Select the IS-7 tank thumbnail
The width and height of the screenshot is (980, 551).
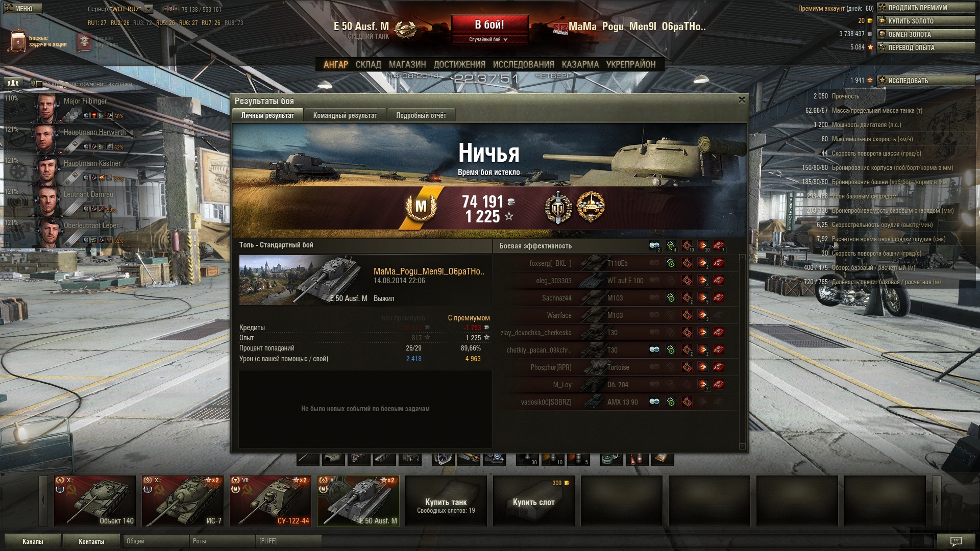pyautogui.click(x=183, y=501)
